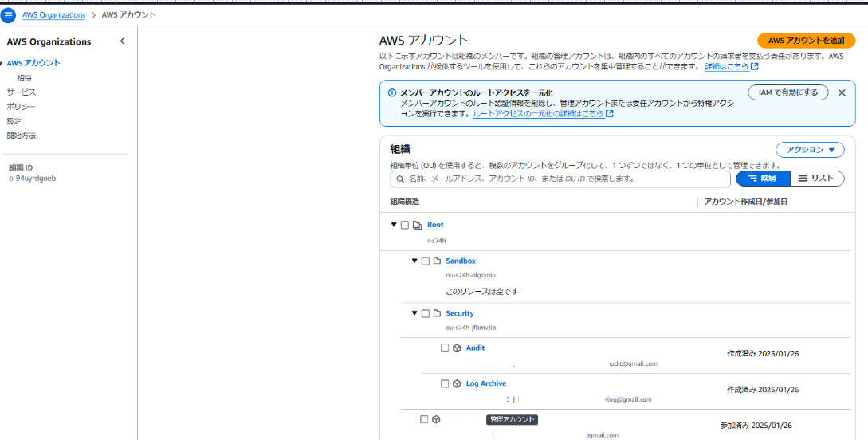This screenshot has height=440, width=868.
Task: Check the Log Archive account checkbox
Action: click(445, 383)
